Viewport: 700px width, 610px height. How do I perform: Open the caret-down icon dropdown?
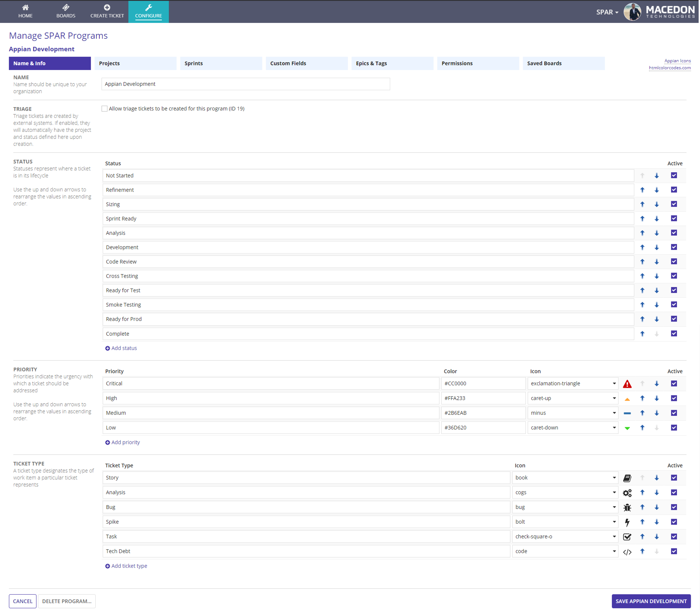click(573, 428)
